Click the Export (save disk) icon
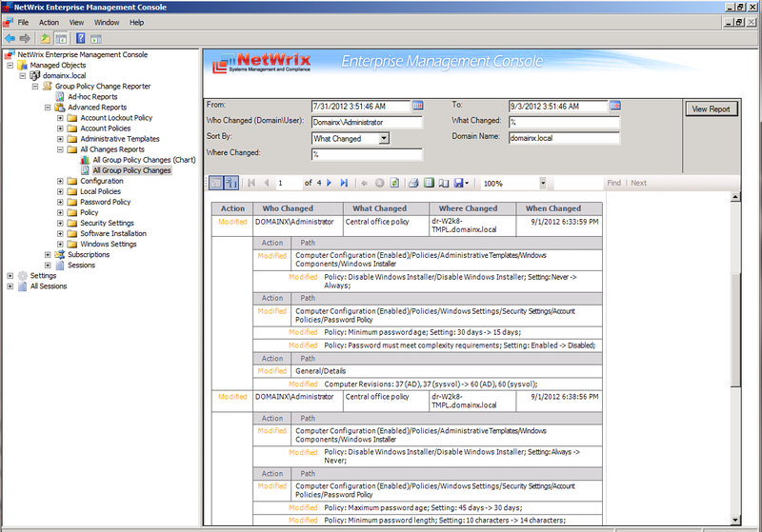The width and height of the screenshot is (762, 532). 458,183
